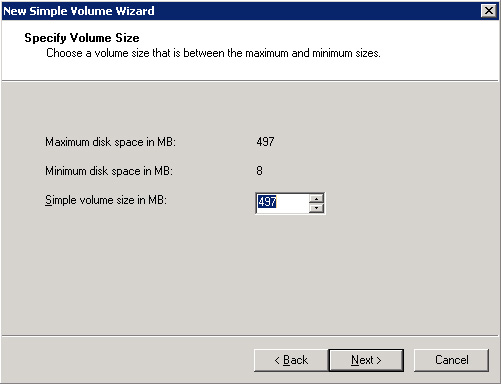Click inside the simple volume size field
Image resolution: width=501 pixels, height=384 pixels.
tap(282, 203)
